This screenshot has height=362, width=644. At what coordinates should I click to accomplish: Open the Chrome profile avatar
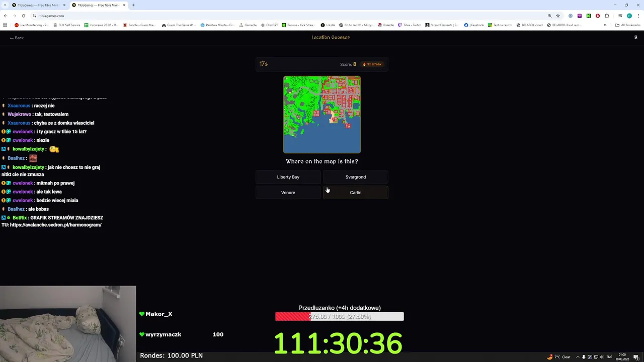click(629, 16)
